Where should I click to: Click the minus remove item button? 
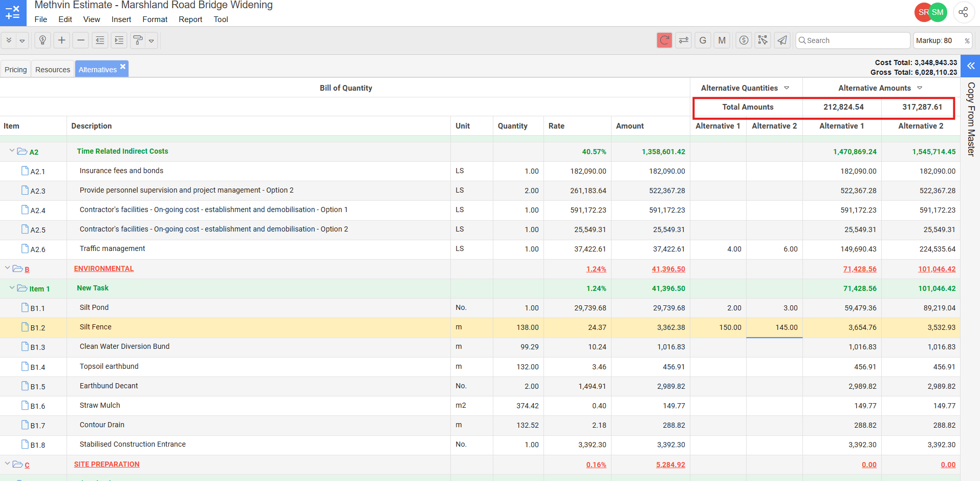(x=81, y=40)
